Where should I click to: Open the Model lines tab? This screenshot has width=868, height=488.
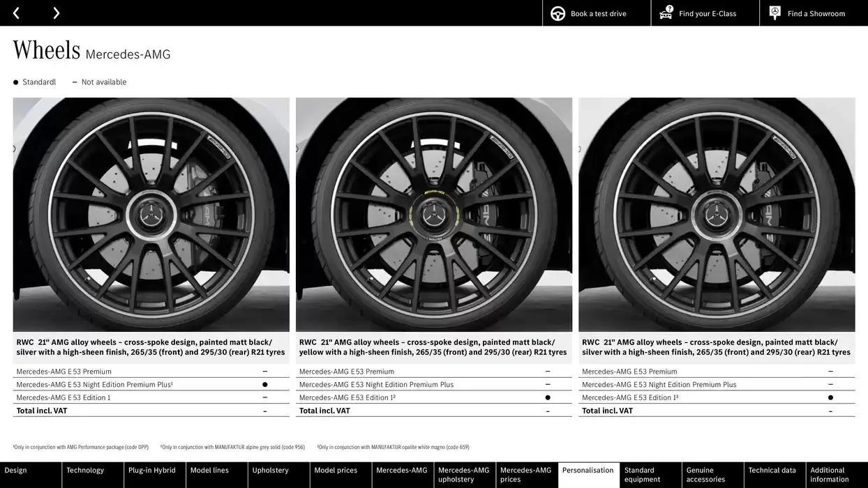(x=217, y=475)
